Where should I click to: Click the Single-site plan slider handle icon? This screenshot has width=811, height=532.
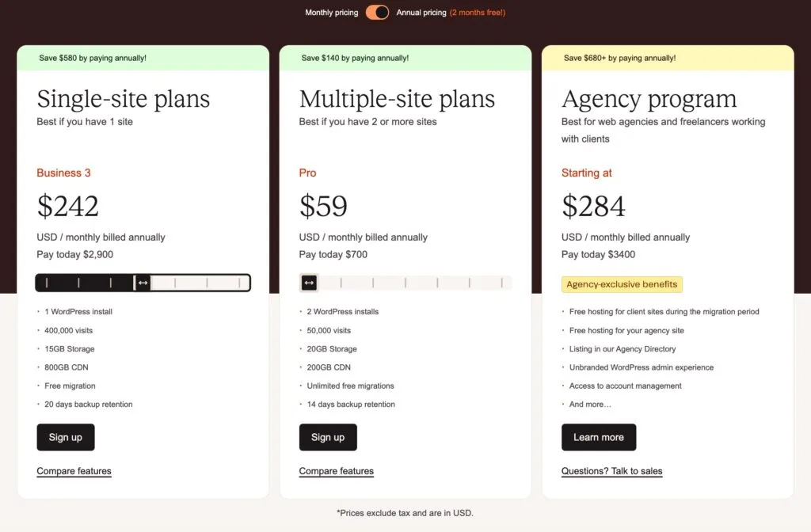coord(143,283)
